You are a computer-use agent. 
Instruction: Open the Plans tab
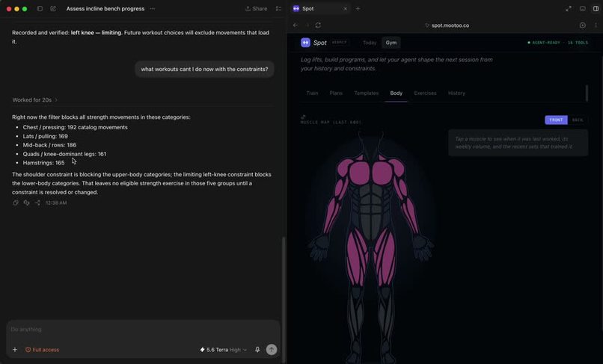336,93
